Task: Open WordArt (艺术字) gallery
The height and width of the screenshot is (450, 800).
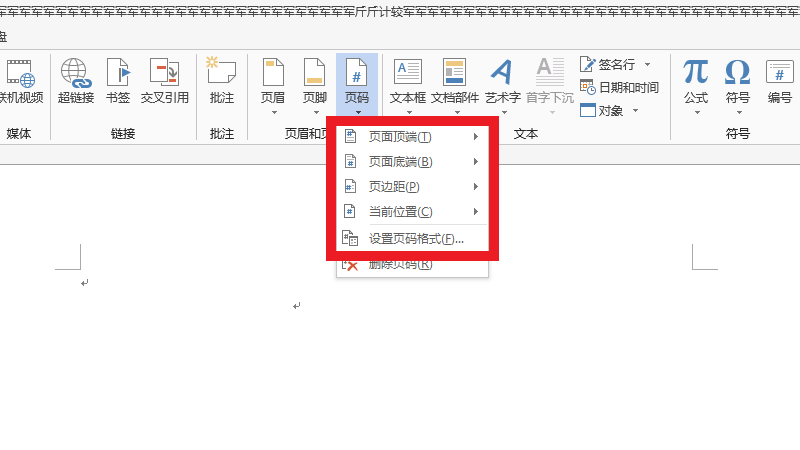Action: point(502,80)
